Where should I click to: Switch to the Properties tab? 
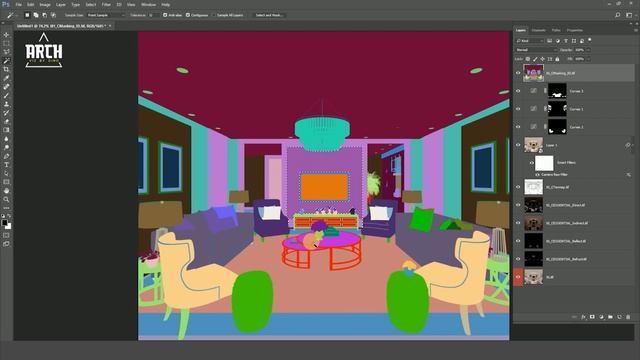point(575,30)
